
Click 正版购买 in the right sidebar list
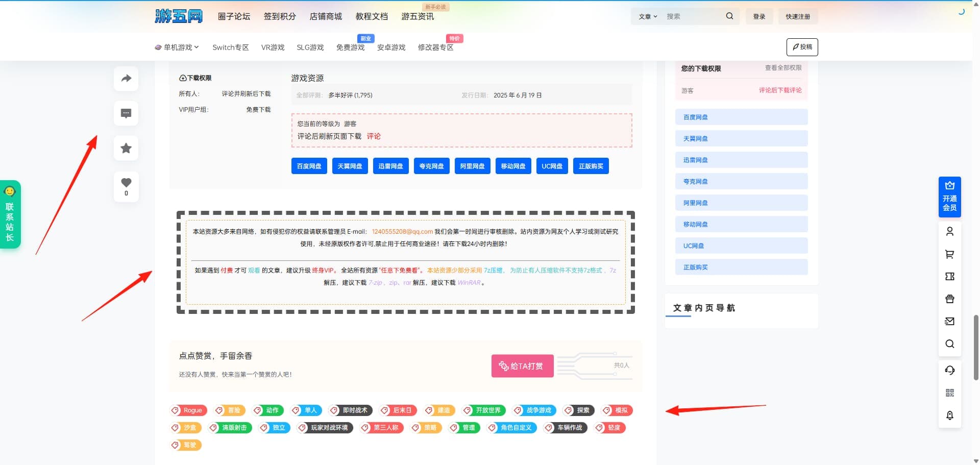coord(741,267)
